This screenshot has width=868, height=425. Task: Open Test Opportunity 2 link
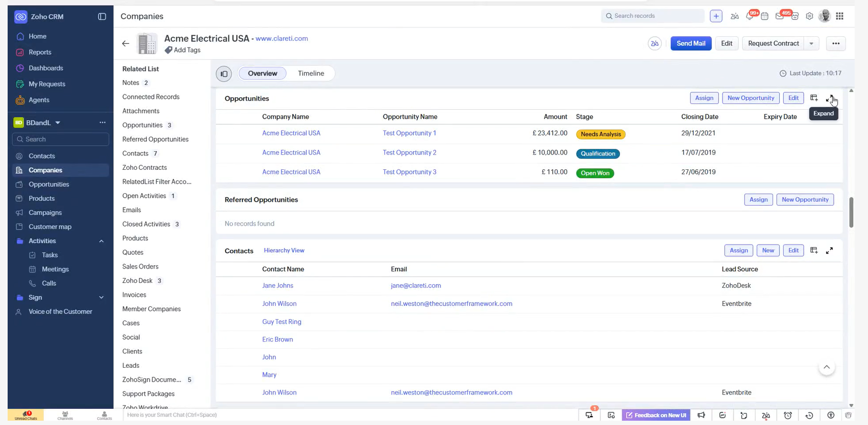[x=409, y=153]
